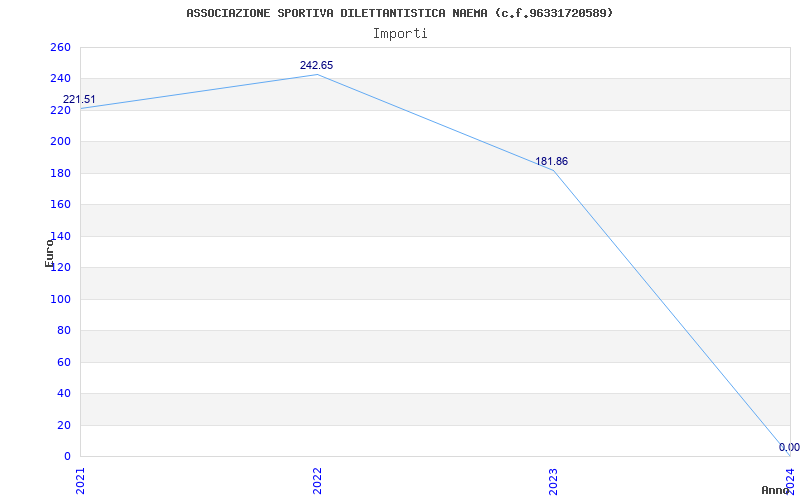Click the 260 y-axis tick label
Viewport: 800px width, 500px height.
(x=60, y=47)
